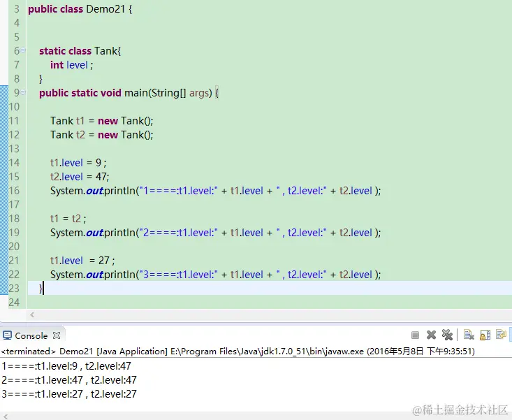512x420 pixels.
Task: Click the println statement printing '3====:t1.level:'
Action: click(x=216, y=275)
